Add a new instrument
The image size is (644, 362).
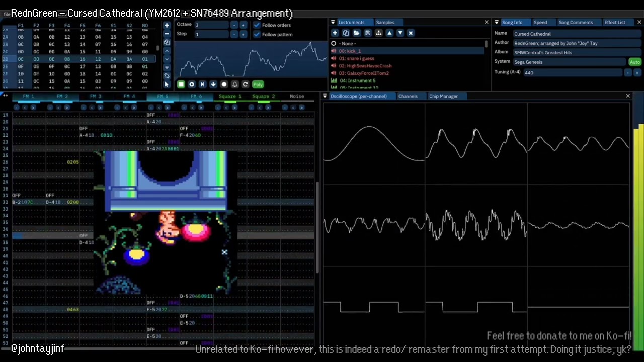(x=335, y=33)
